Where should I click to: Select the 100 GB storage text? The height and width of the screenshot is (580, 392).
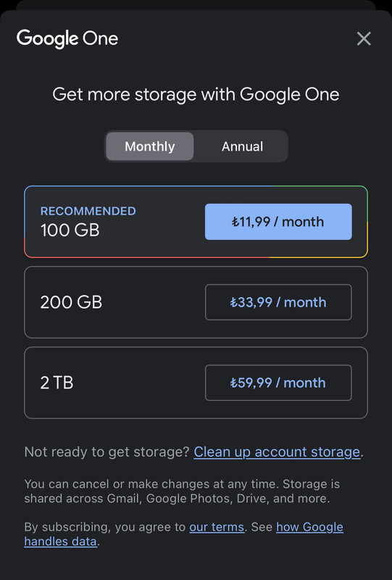click(x=70, y=230)
